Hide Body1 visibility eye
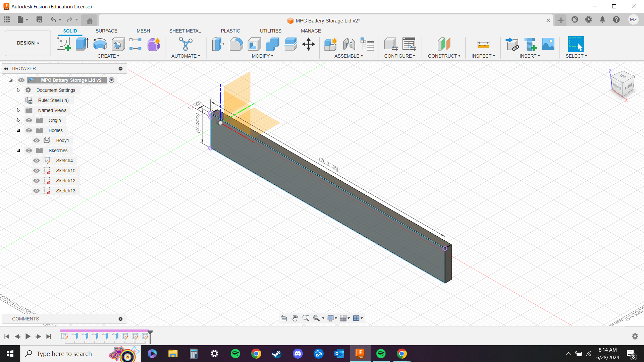 pyautogui.click(x=37, y=140)
